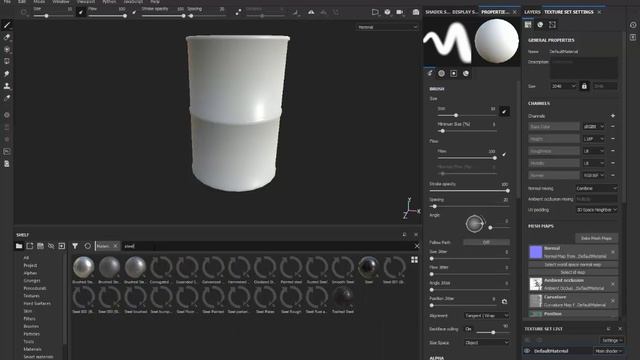Open viewport Material mode dropdown
The image size is (640, 360).
coord(387,27)
